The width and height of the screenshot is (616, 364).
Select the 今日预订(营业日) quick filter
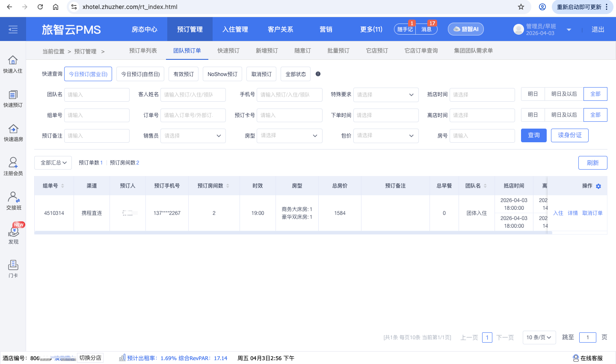[88, 74]
